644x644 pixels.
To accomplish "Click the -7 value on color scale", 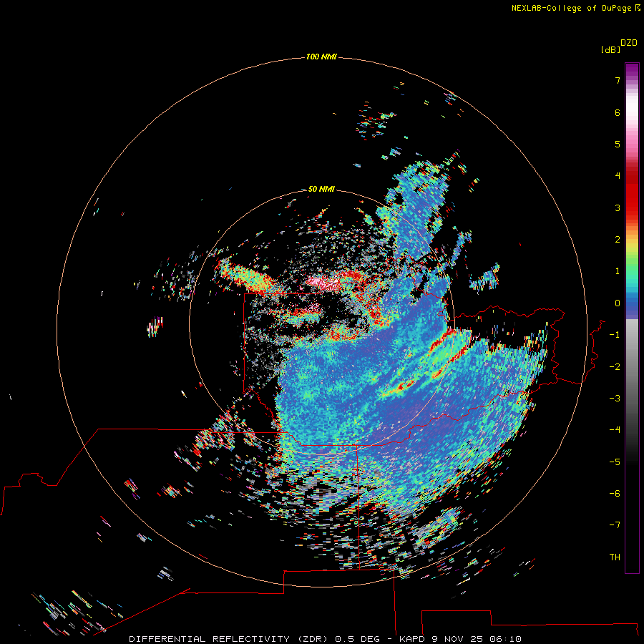I will 615,525.
